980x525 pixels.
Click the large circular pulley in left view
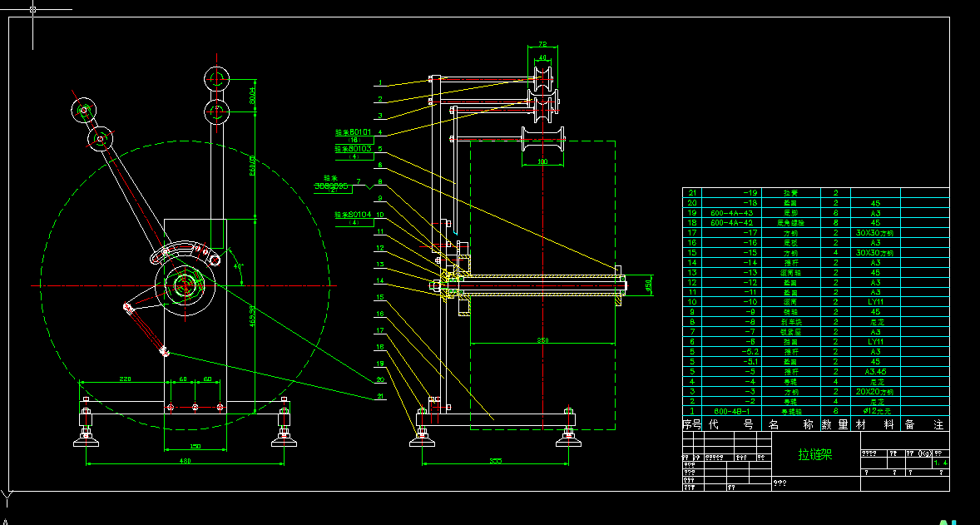point(183,287)
